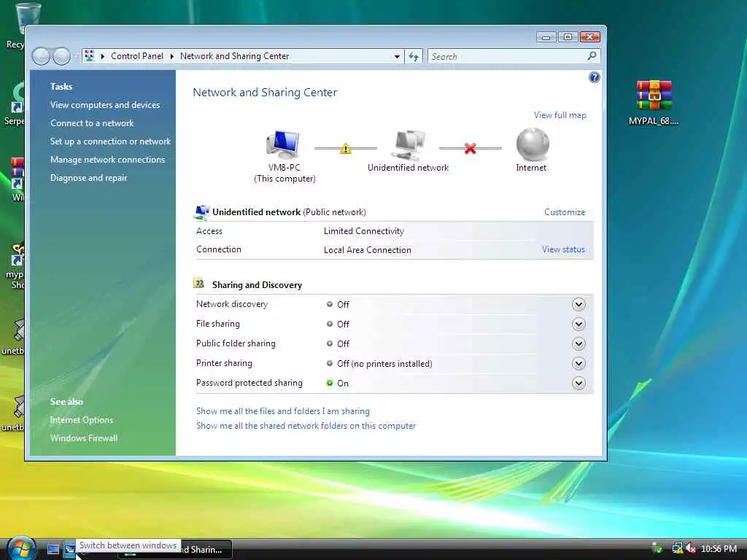Open Manage network connections
Screen dimensions: 747x560
click(x=108, y=160)
